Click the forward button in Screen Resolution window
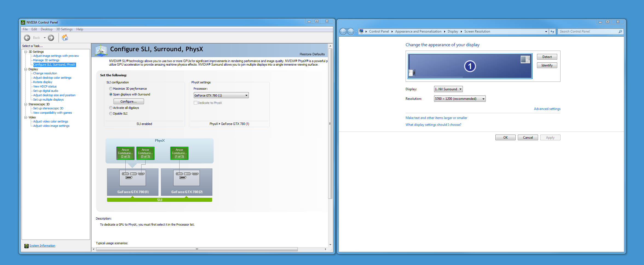 coord(351,31)
